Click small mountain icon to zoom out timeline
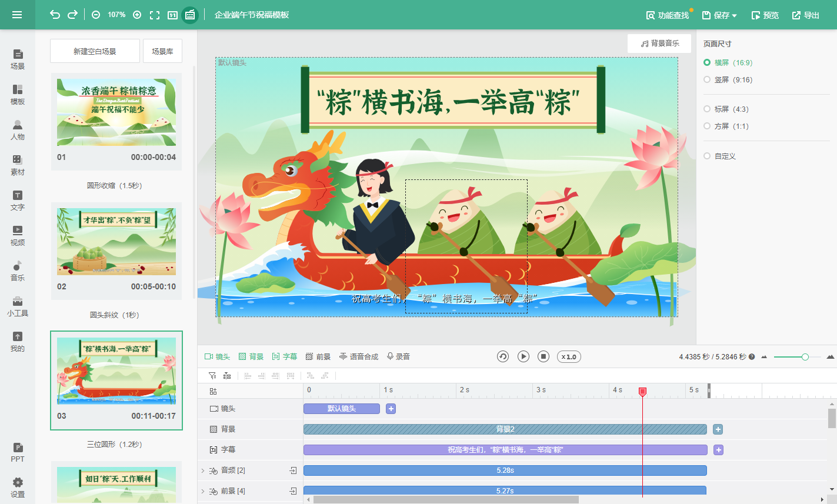 point(764,357)
